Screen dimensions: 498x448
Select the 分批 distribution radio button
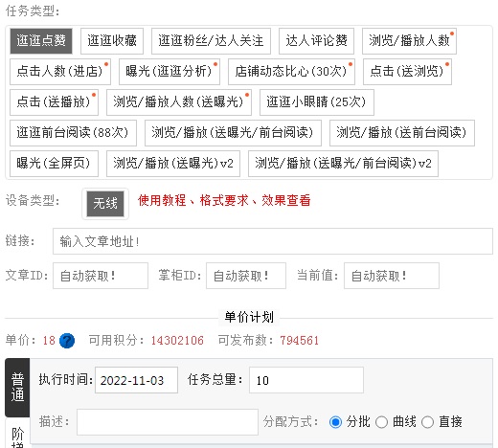pyautogui.click(x=335, y=422)
